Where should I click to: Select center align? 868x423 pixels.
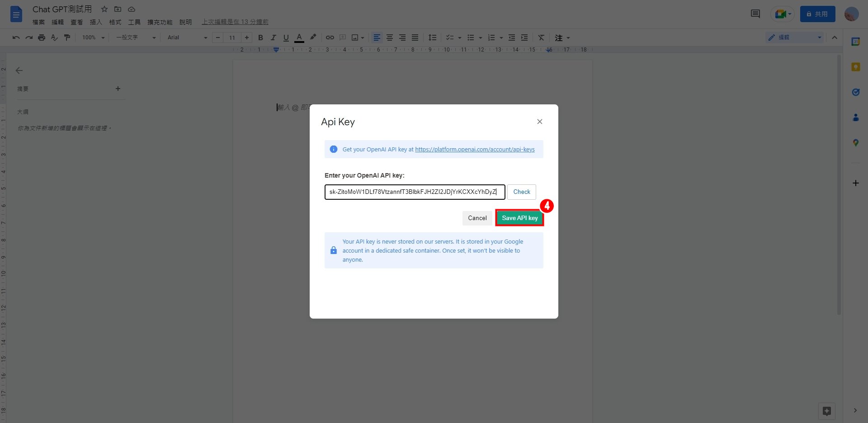point(389,38)
